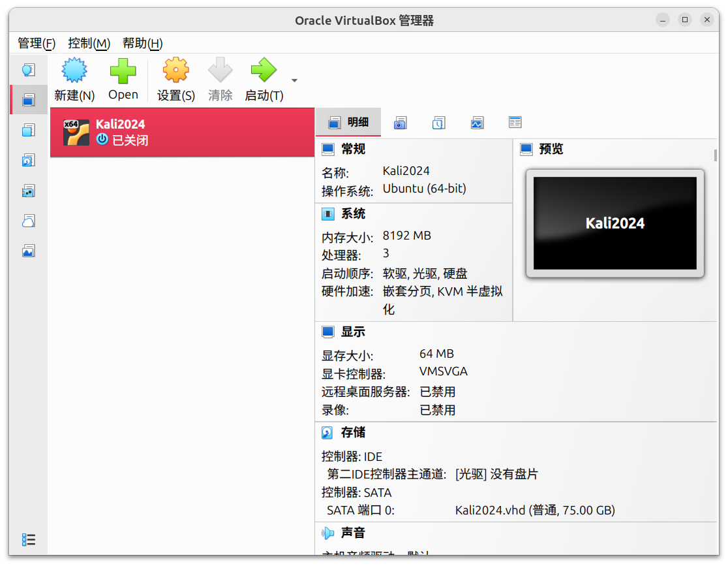728x566 pixels.
Task: Click the 系统 chip section icon
Action: (328, 213)
